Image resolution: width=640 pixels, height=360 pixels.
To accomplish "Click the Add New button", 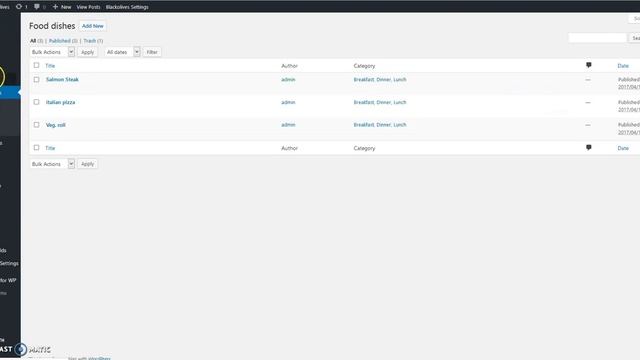I will (x=93, y=26).
